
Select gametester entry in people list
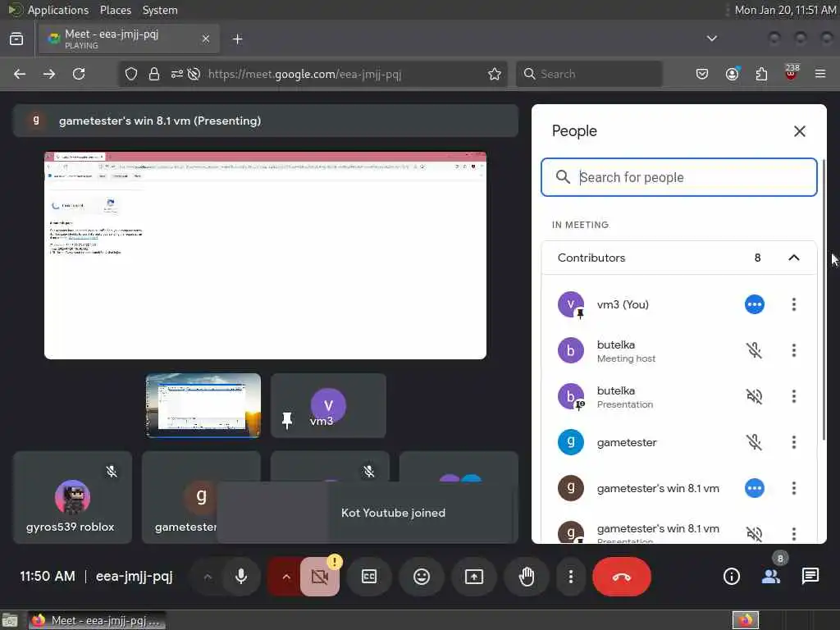tap(678, 442)
